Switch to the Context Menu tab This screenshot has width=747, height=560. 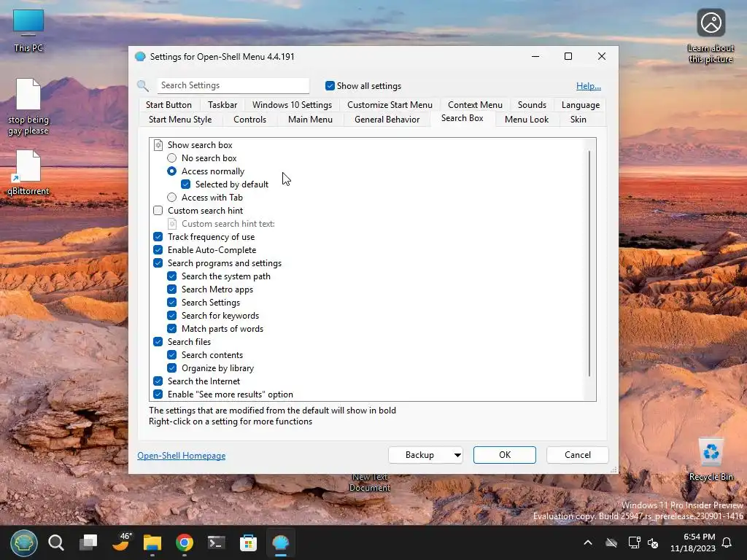tap(475, 105)
